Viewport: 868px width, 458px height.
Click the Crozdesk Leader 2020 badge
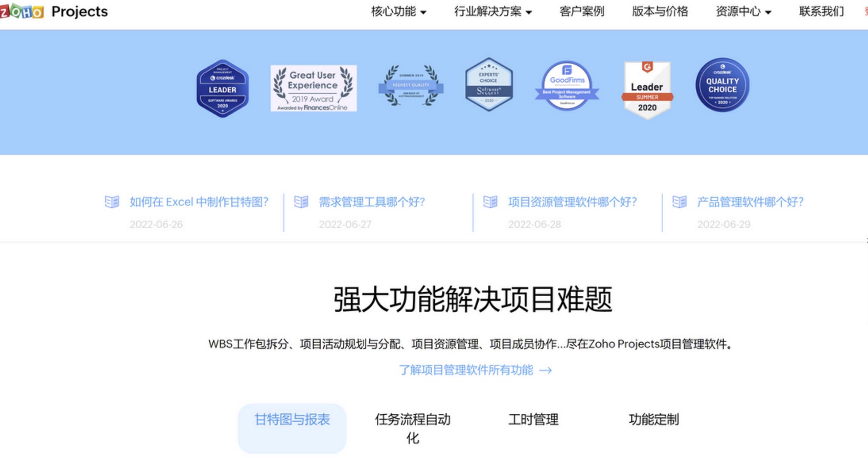pyautogui.click(x=223, y=89)
